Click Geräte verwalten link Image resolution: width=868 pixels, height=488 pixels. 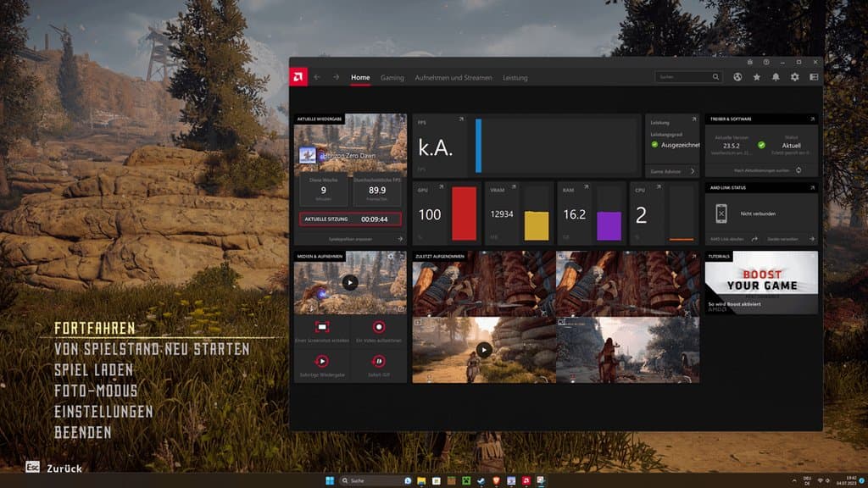point(791,239)
